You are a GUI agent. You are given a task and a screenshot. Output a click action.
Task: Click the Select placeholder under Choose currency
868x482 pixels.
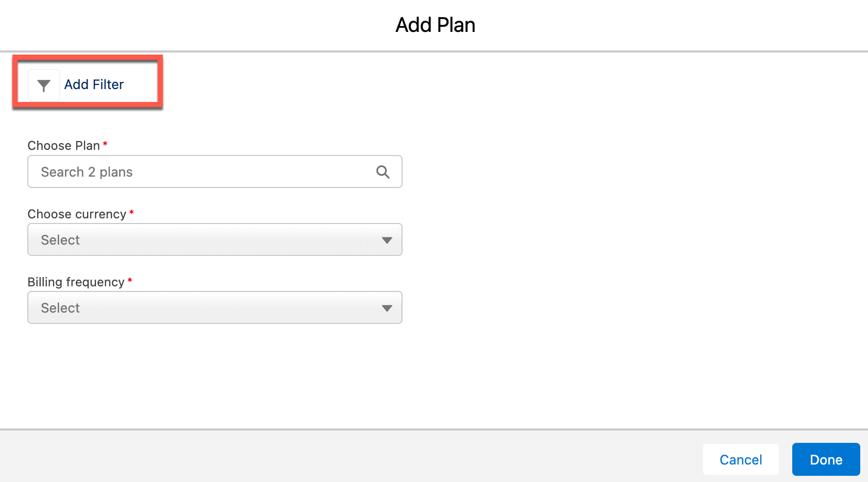60,240
